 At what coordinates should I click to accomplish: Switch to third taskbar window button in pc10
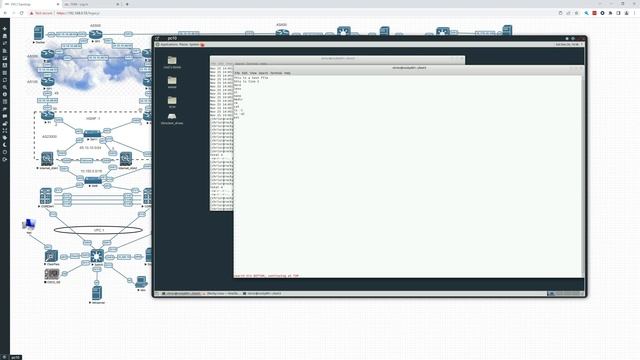[262, 293]
